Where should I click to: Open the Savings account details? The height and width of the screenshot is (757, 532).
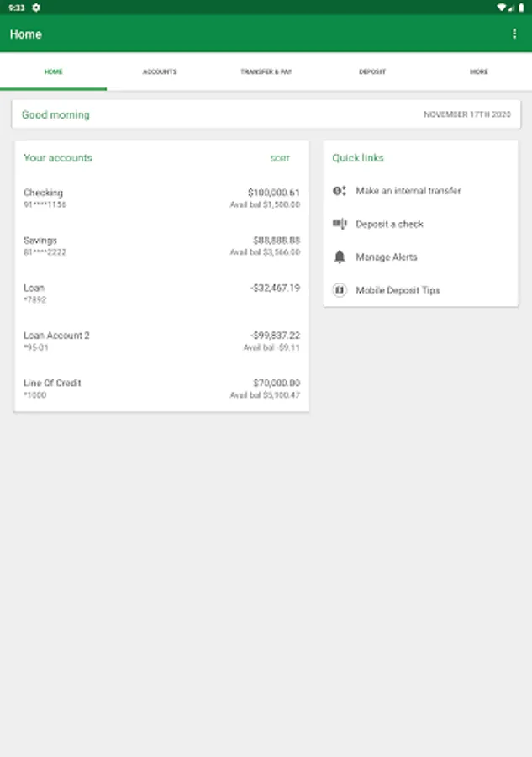tap(161, 246)
